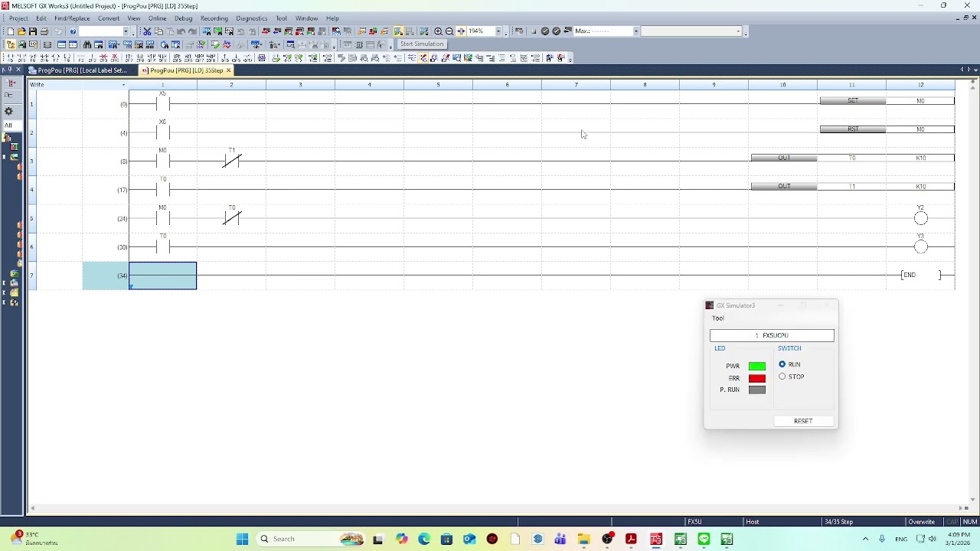Click the 1 FX5UCPU field in simulator

coord(772,335)
